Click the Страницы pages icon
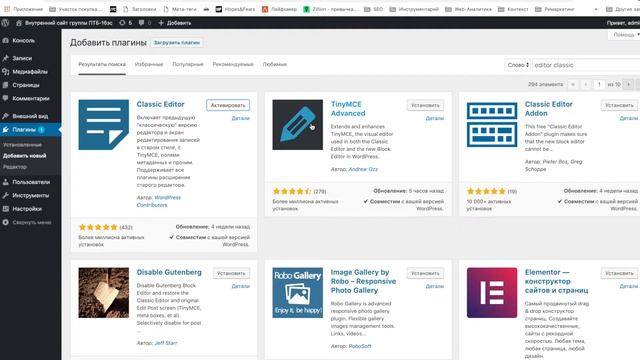The image size is (640, 360). (6, 85)
